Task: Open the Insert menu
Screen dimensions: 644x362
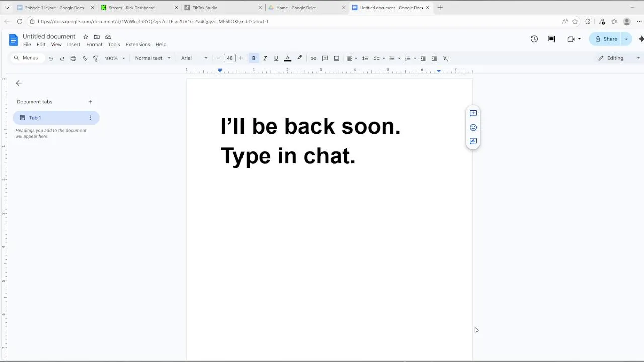Action: click(74, 45)
